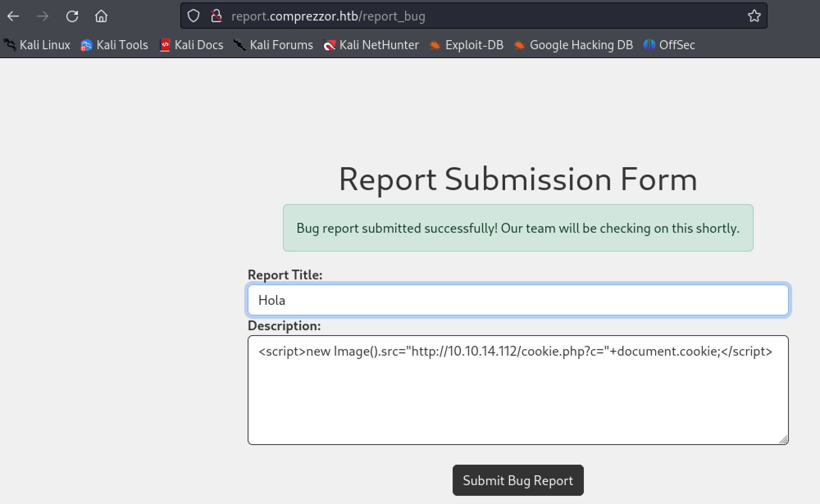Reload the page with refresh icon
This screenshot has height=504, width=820.
[72, 16]
